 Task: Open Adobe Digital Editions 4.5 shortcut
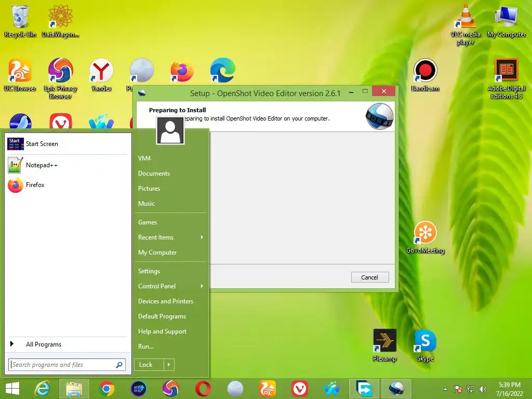tap(506, 78)
